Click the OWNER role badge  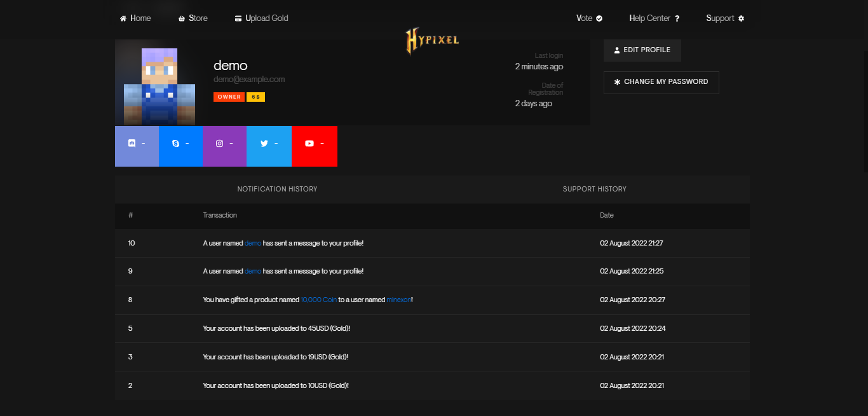229,97
